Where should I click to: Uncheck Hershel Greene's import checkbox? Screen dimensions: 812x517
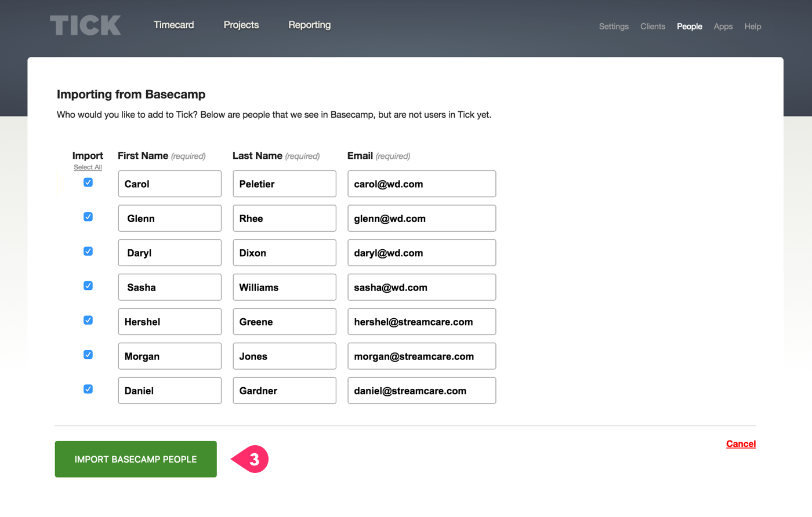pos(88,320)
